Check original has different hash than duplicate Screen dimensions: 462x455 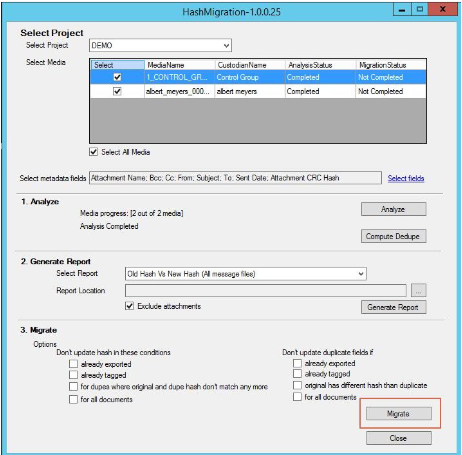click(x=297, y=385)
